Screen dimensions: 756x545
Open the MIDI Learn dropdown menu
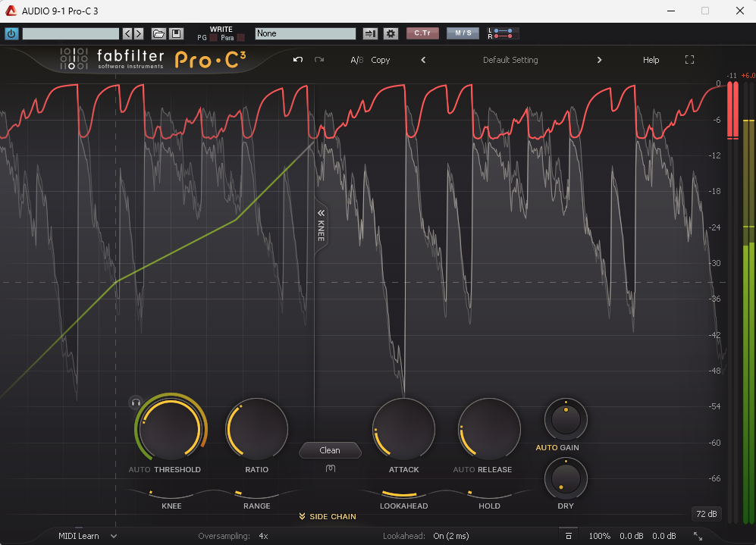pos(87,536)
